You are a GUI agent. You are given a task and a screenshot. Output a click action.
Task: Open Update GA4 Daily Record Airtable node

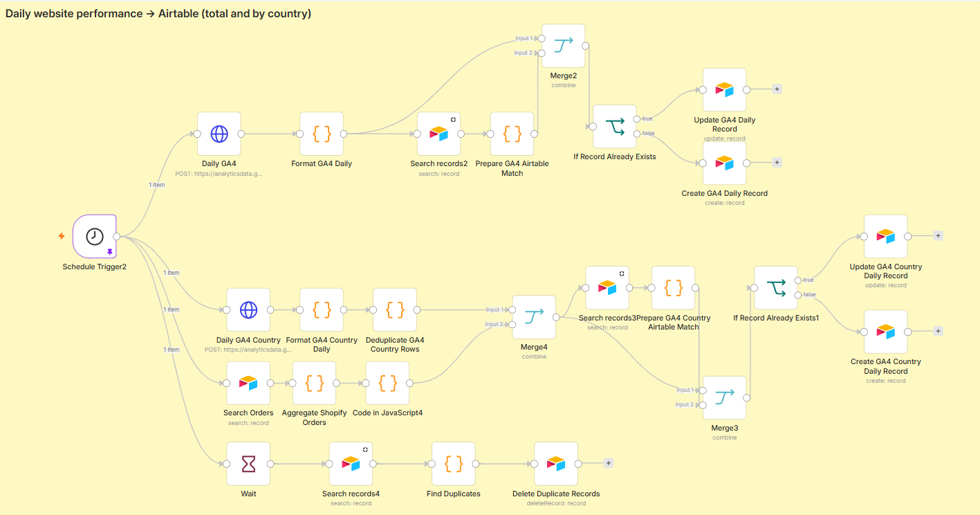tap(725, 90)
